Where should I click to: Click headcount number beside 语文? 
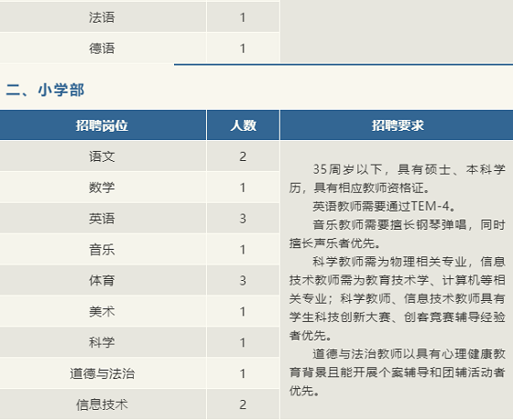click(x=243, y=156)
